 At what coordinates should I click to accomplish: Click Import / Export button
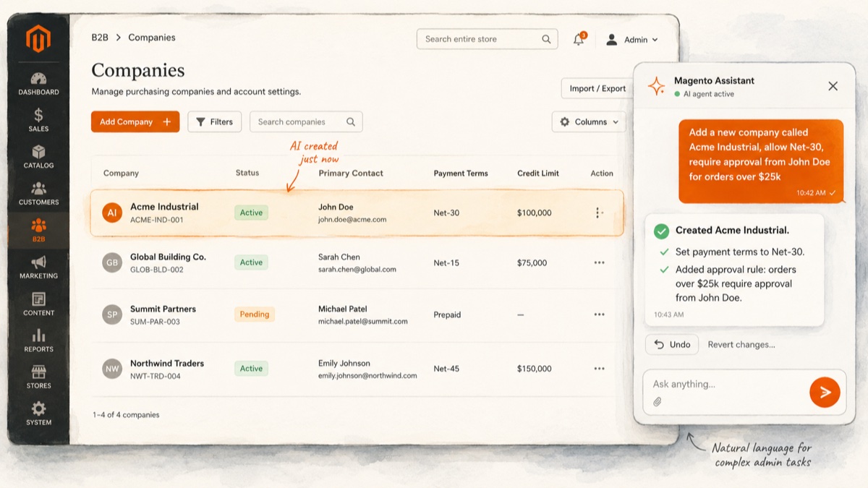[597, 88]
